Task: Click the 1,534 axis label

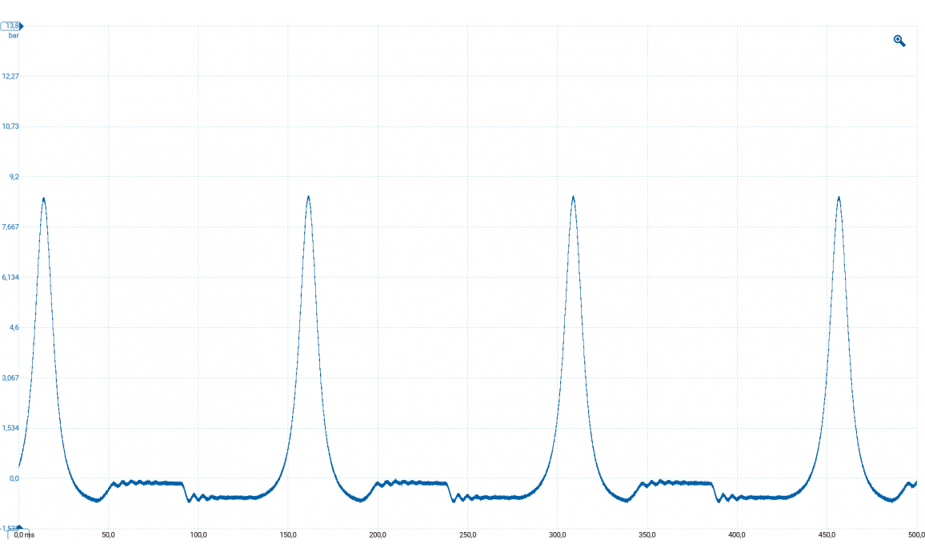Action: coord(11,428)
